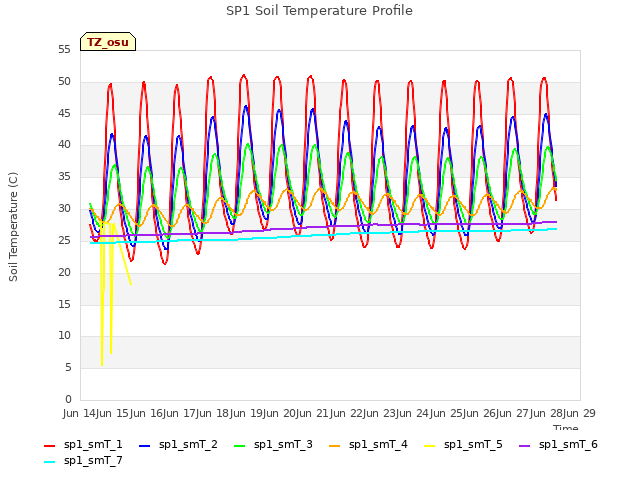Click the Time x-axis title
The height and width of the screenshot is (480, 640).
[x=566, y=428]
